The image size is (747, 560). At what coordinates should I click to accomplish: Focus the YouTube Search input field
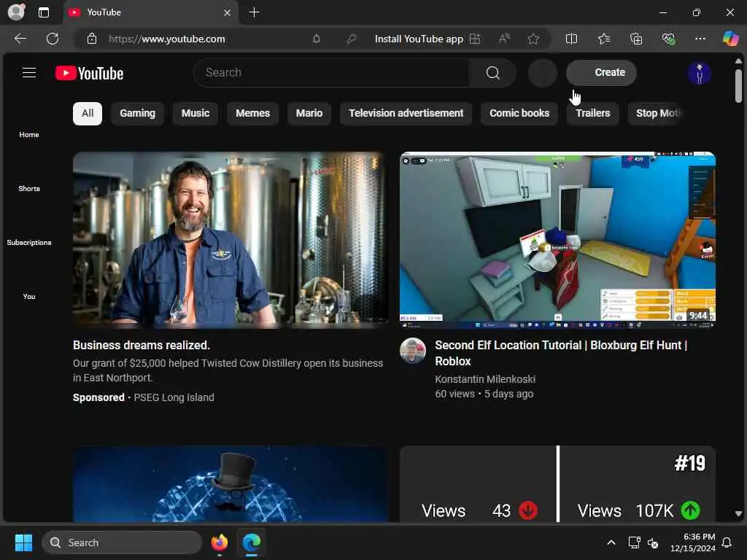pos(333,73)
